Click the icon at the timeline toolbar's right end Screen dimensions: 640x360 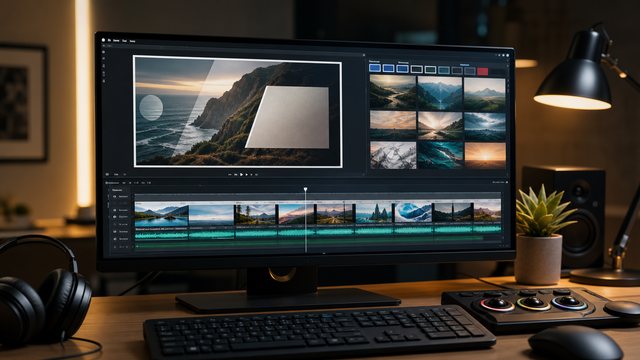tap(507, 182)
